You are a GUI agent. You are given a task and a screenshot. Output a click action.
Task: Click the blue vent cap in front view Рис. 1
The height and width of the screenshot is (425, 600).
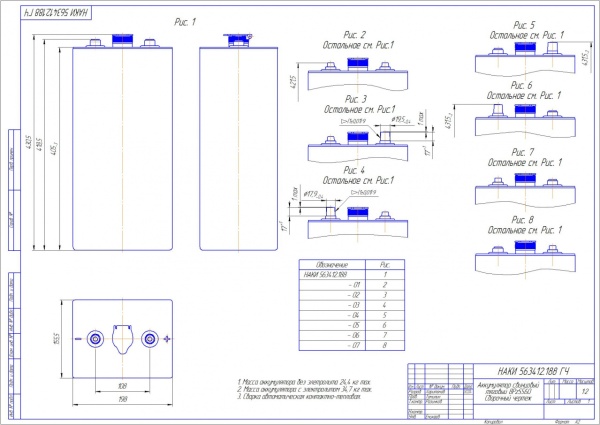tap(120, 39)
